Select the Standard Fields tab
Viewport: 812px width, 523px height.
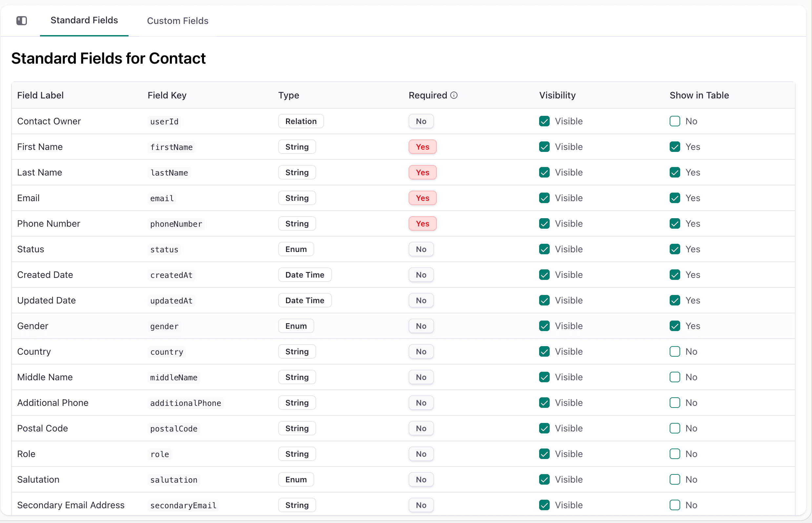[x=84, y=20]
